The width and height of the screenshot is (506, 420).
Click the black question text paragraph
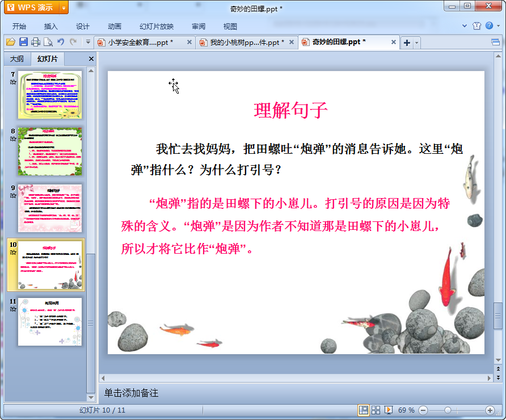297,159
